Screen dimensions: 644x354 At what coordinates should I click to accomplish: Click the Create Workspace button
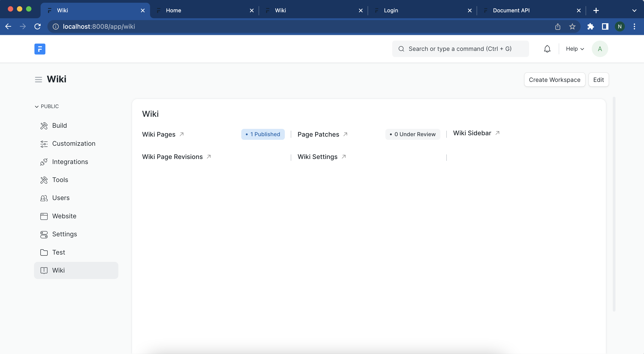coord(554,80)
